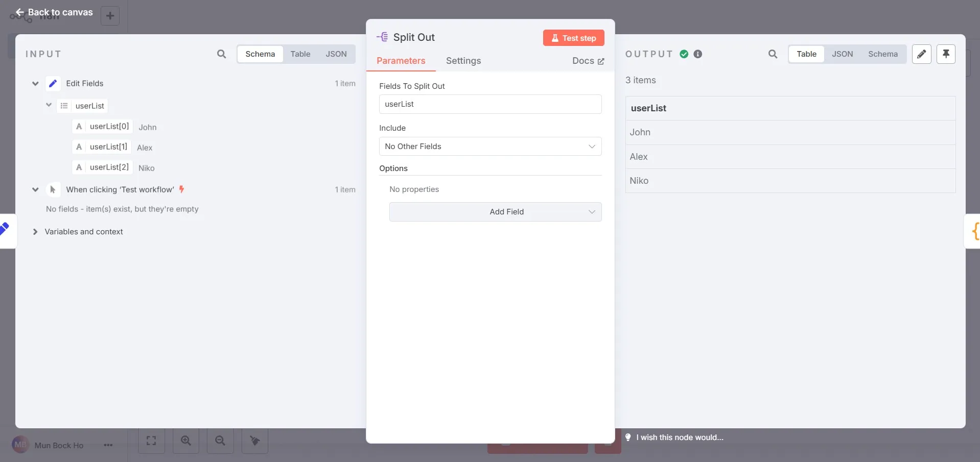This screenshot has height=462, width=980.
Task: Switch output view to JSON
Action: tap(842, 54)
